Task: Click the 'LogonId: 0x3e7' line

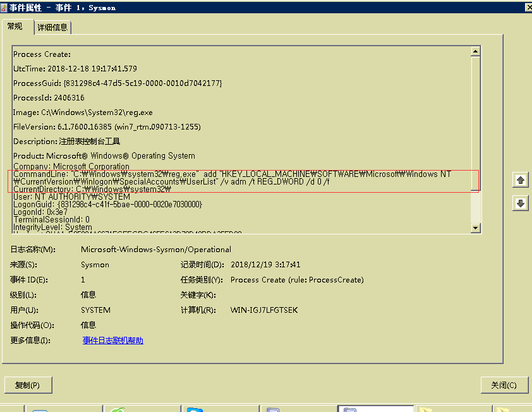Action: pos(40,212)
